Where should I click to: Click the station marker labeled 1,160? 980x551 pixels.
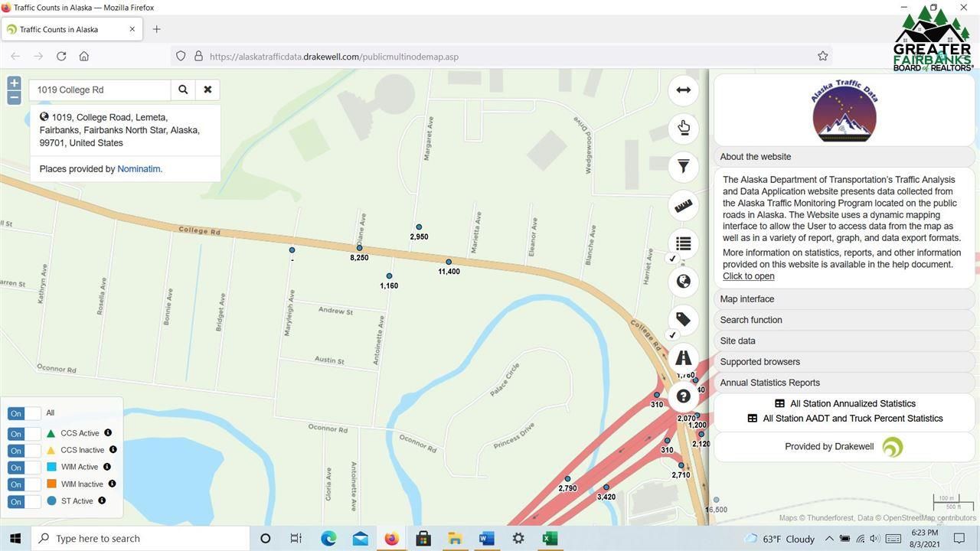pos(389,276)
